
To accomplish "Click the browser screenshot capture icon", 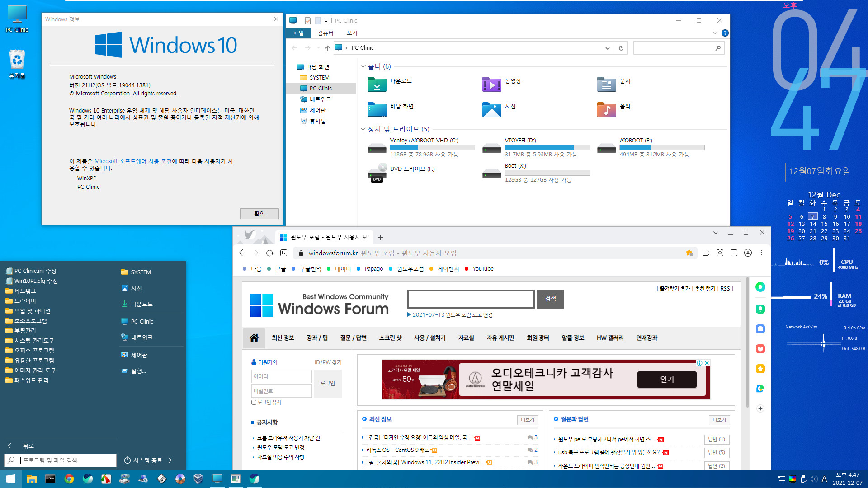I will [720, 253].
